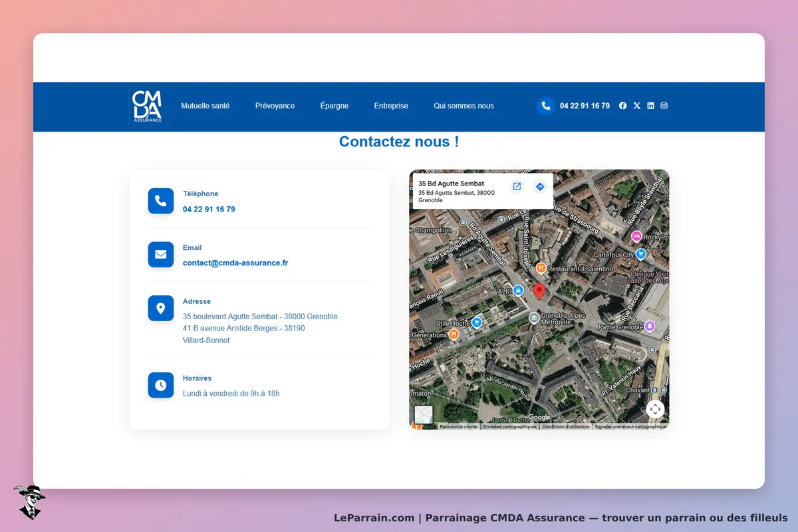Viewport: 798px width, 532px height.
Task: Open the Facebook page icon
Action: click(623, 106)
